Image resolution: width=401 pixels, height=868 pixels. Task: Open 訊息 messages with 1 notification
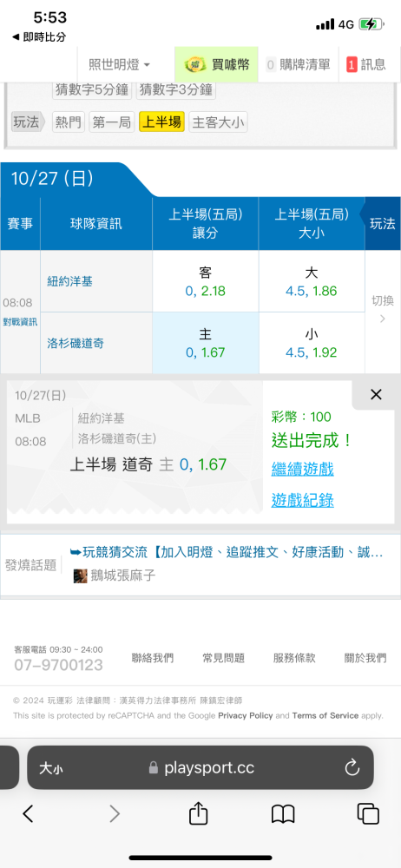366,65
